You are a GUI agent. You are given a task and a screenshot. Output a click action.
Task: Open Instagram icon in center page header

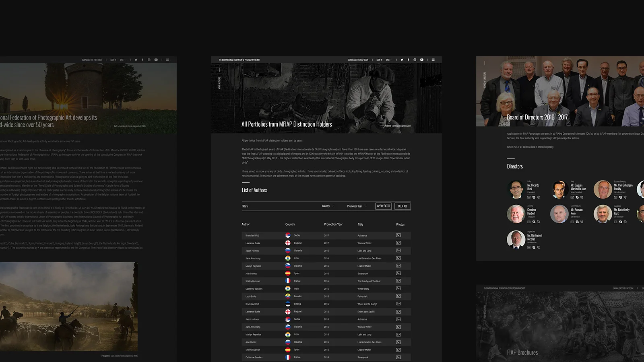pyautogui.click(x=415, y=60)
